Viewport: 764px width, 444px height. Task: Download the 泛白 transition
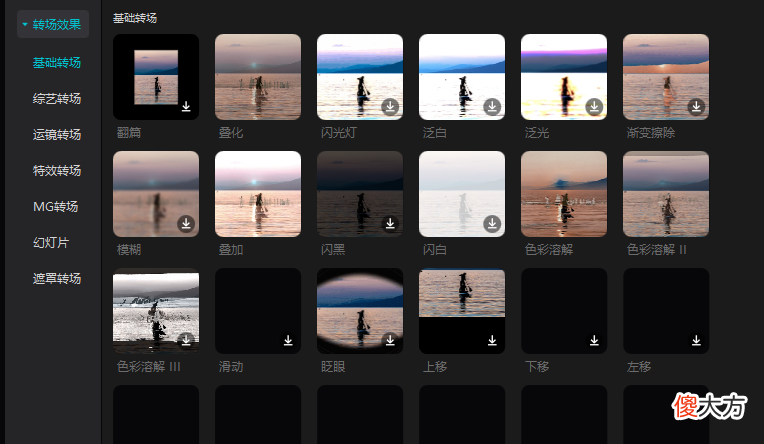tap(492, 106)
